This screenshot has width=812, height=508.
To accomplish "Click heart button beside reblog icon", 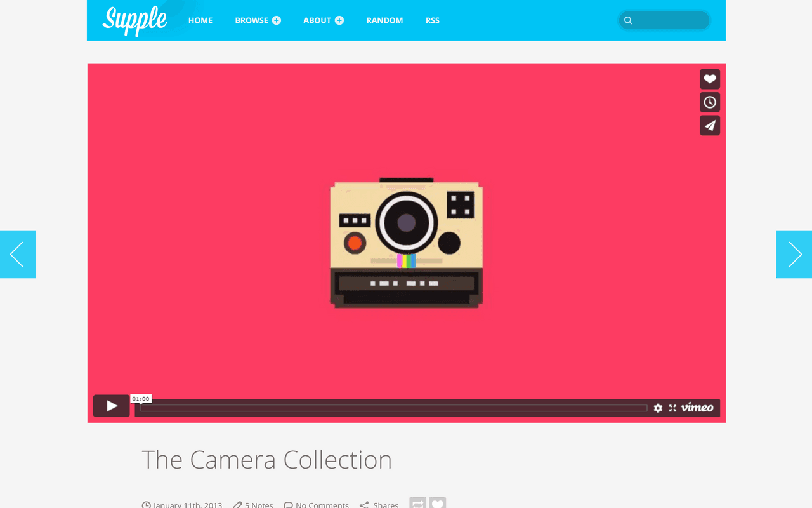I will click(x=438, y=502).
